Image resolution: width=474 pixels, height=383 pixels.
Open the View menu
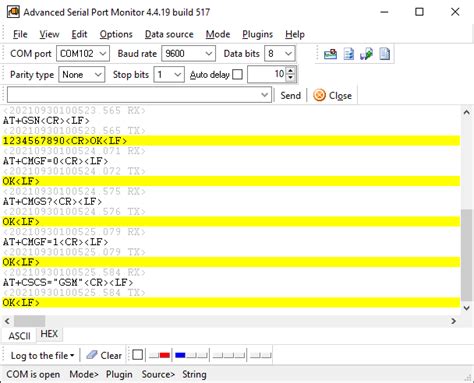[49, 34]
